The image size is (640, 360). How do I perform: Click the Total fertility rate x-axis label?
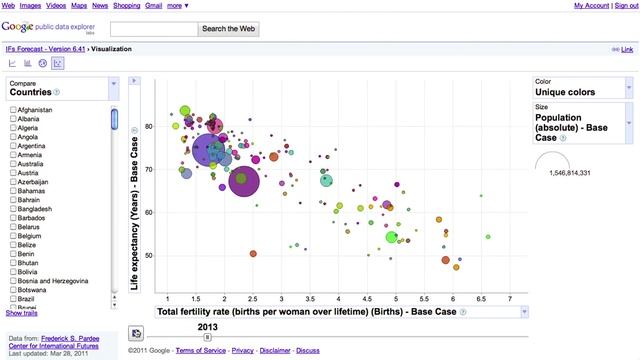point(307,312)
